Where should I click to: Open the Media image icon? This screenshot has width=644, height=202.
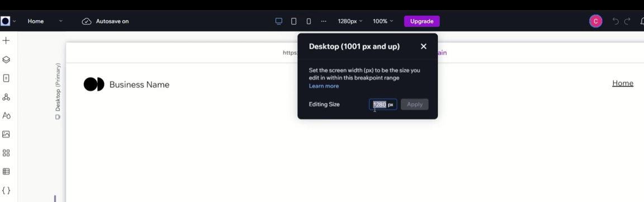click(6, 134)
